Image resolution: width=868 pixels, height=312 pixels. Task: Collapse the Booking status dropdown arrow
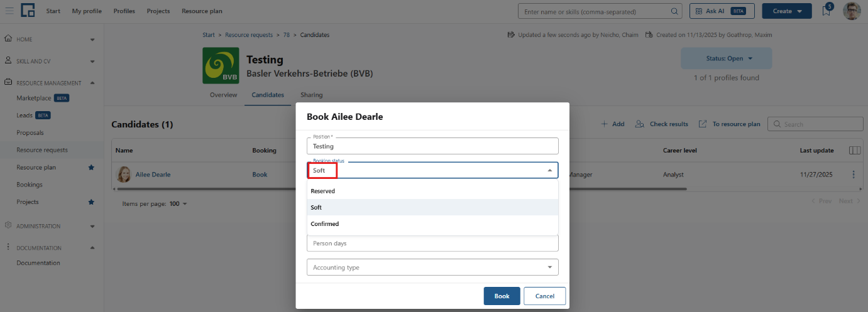[x=549, y=170]
